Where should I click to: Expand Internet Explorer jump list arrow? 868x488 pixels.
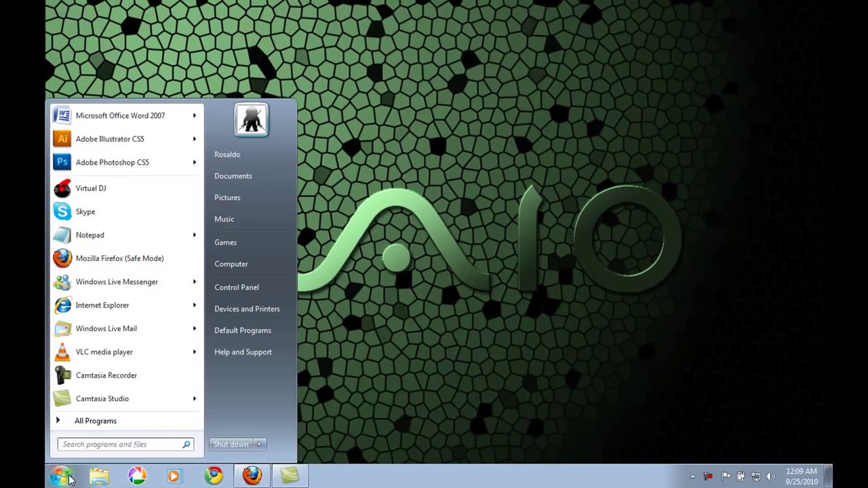(194, 305)
